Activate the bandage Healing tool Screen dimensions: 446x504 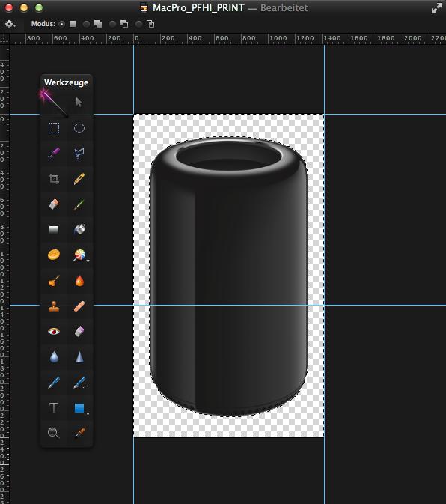79,306
